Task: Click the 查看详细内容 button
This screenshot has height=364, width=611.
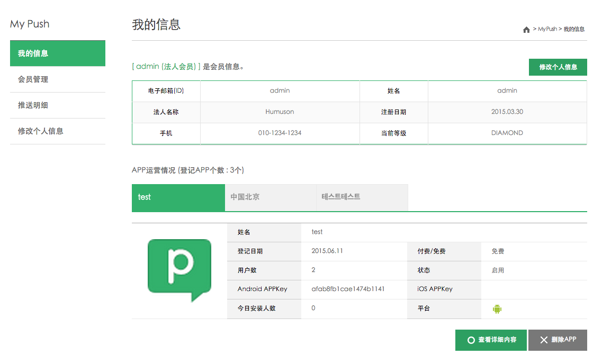Action: (491, 340)
